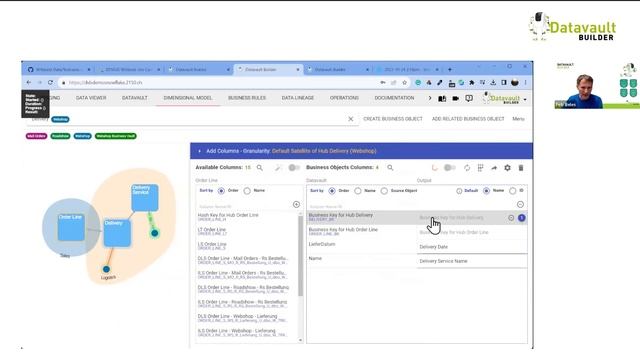
Task: Go back in the browser
Action: pyautogui.click(x=29, y=82)
